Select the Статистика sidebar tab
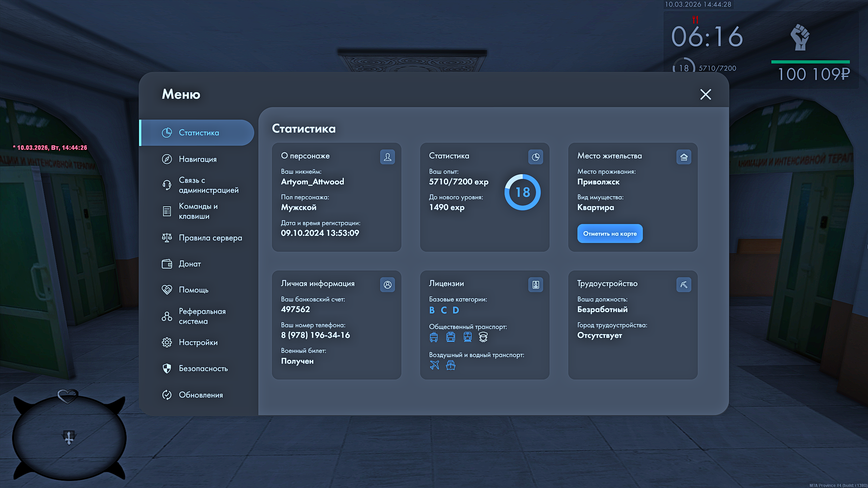868x488 pixels. pos(198,133)
